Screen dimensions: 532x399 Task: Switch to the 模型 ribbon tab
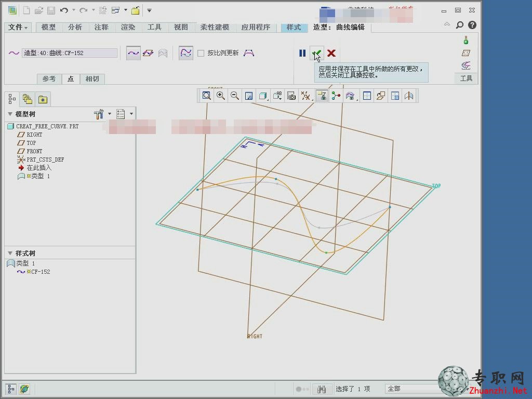48,27
